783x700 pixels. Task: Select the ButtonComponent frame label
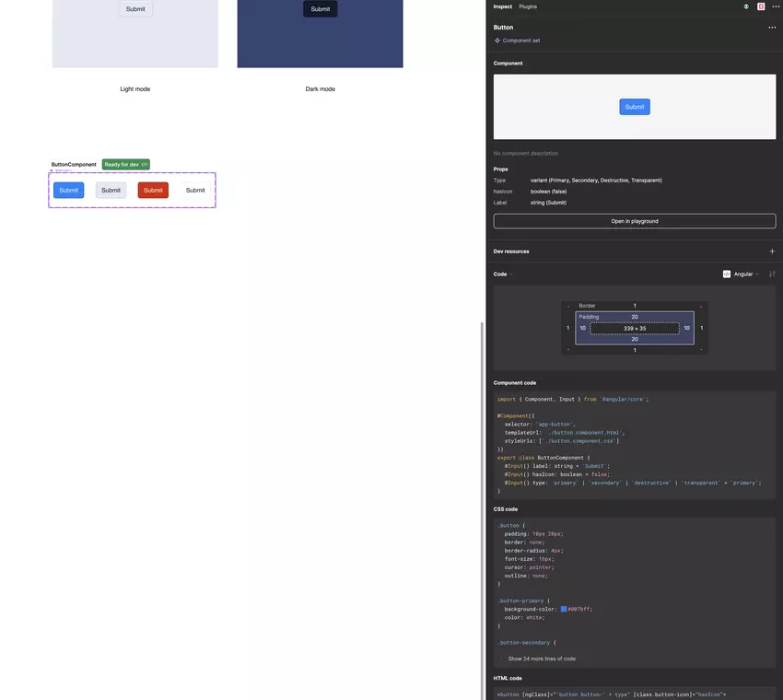click(x=74, y=164)
